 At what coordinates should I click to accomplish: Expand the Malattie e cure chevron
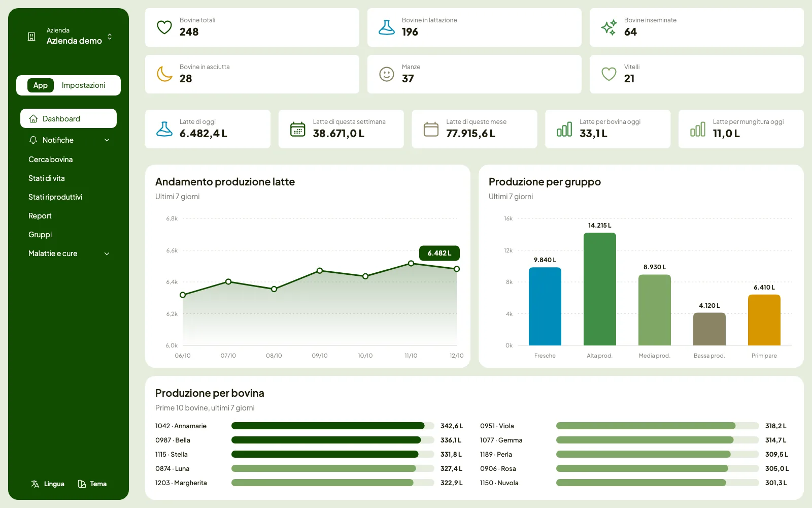[x=107, y=253]
